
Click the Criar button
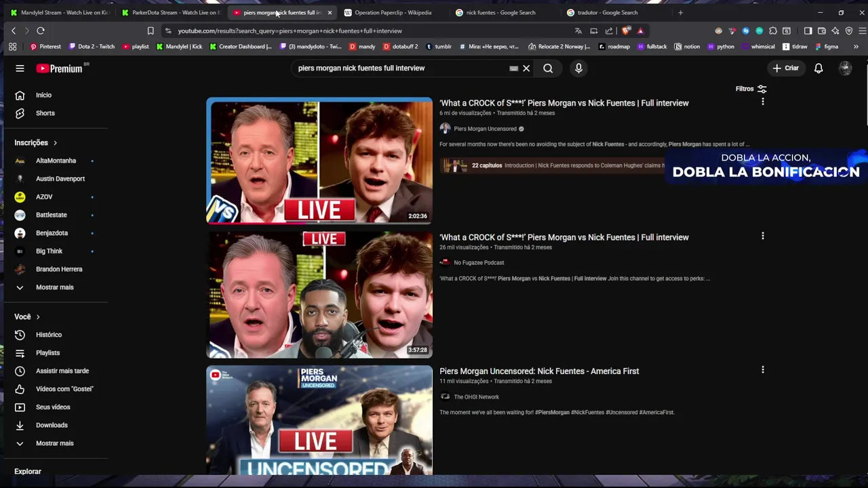pos(786,68)
